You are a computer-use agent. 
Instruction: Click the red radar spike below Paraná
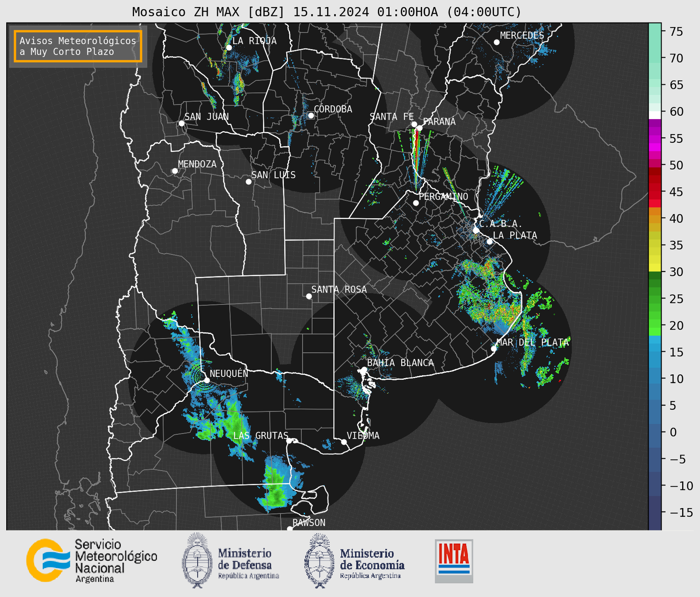point(417,149)
